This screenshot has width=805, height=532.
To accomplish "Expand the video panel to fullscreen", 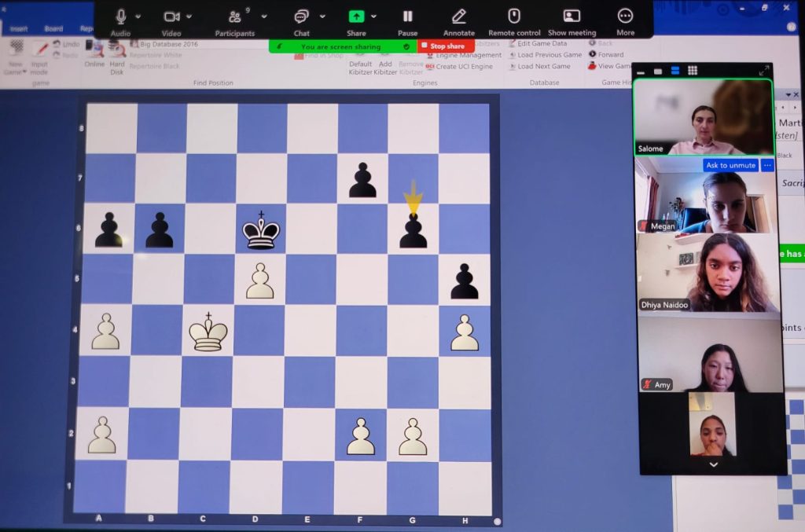I will (764, 70).
